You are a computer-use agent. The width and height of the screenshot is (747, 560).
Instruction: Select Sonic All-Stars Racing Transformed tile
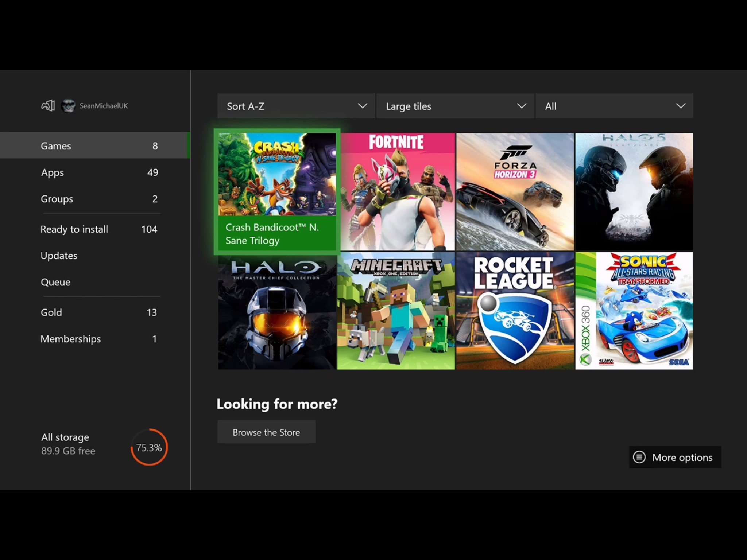pos(634,311)
